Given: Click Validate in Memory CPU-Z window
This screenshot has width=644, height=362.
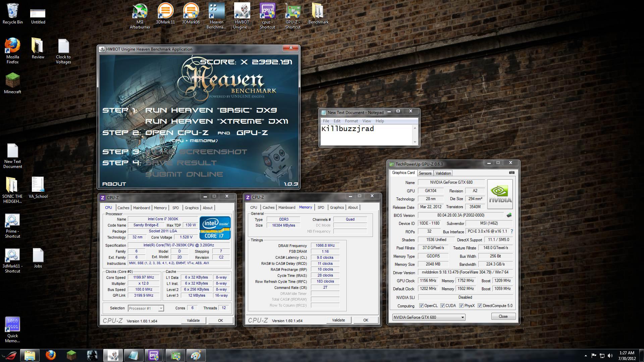Looking at the screenshot, I should 338,320.
